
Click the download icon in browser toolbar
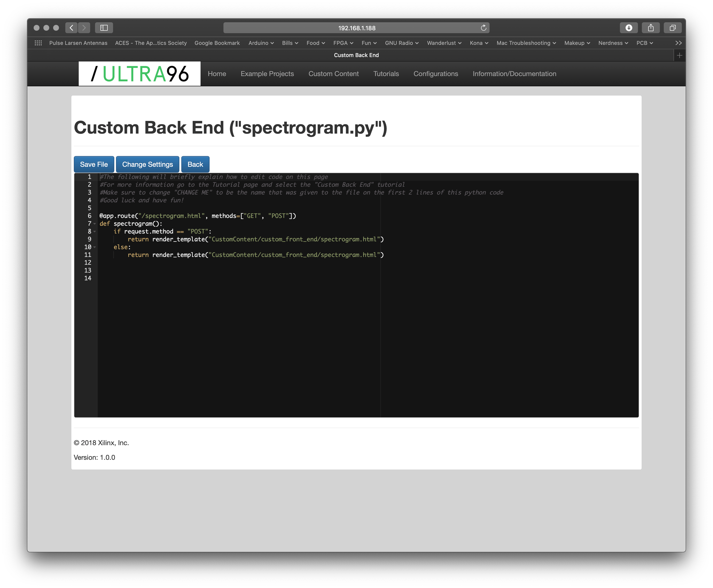[629, 27]
